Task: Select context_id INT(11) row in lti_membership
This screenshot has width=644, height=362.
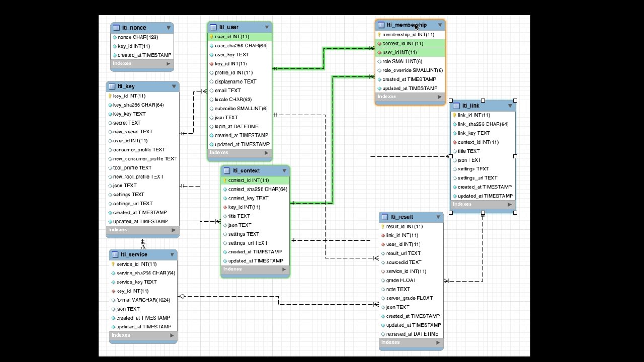Action: pyautogui.click(x=410, y=44)
